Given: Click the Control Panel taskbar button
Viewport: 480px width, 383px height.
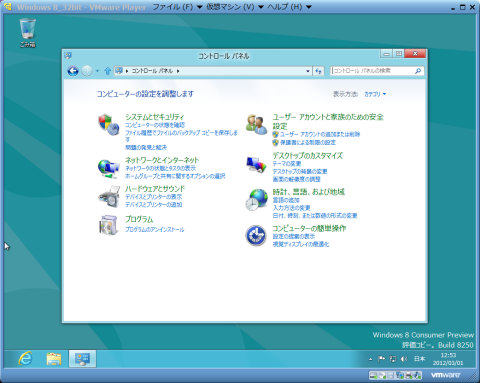Looking at the screenshot, I should tap(82, 359).
